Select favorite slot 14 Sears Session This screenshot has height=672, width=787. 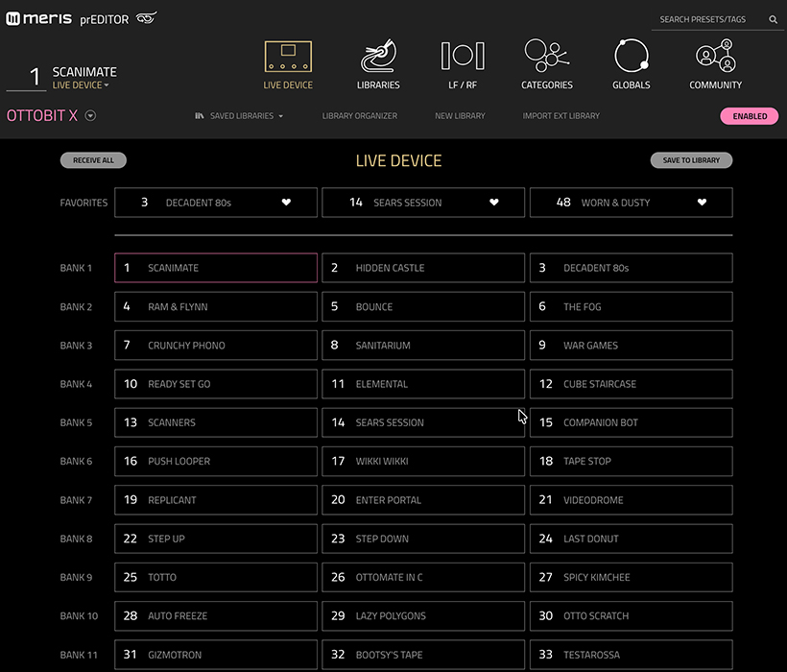pyautogui.click(x=423, y=203)
